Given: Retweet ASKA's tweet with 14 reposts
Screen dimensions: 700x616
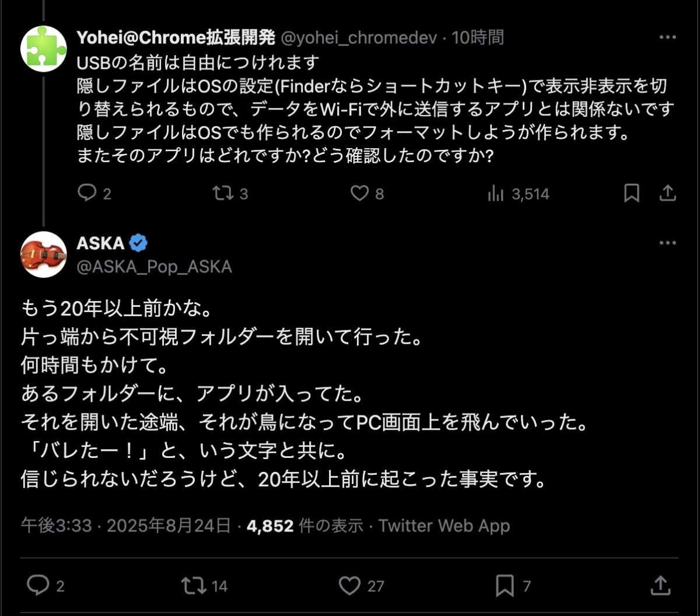Looking at the screenshot, I should coord(194,585).
